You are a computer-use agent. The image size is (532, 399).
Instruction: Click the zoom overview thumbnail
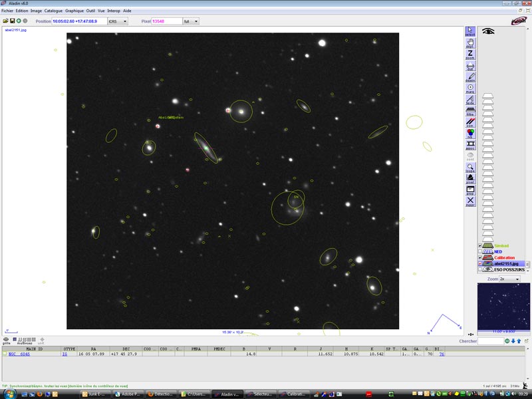click(503, 307)
